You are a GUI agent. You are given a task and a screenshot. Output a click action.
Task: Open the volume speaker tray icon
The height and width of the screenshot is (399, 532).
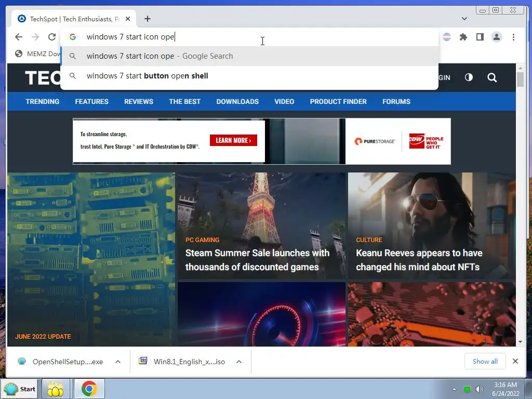pyautogui.click(x=479, y=389)
